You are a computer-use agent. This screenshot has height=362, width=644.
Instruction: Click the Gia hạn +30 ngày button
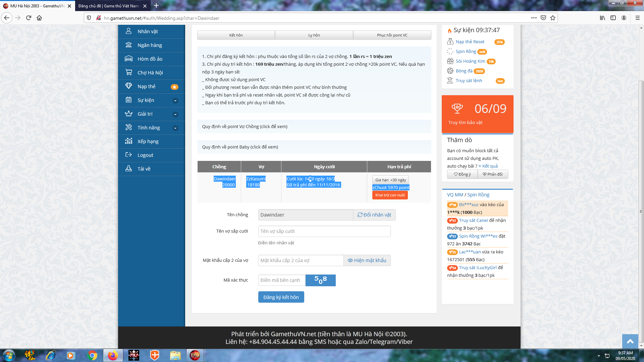(390, 180)
